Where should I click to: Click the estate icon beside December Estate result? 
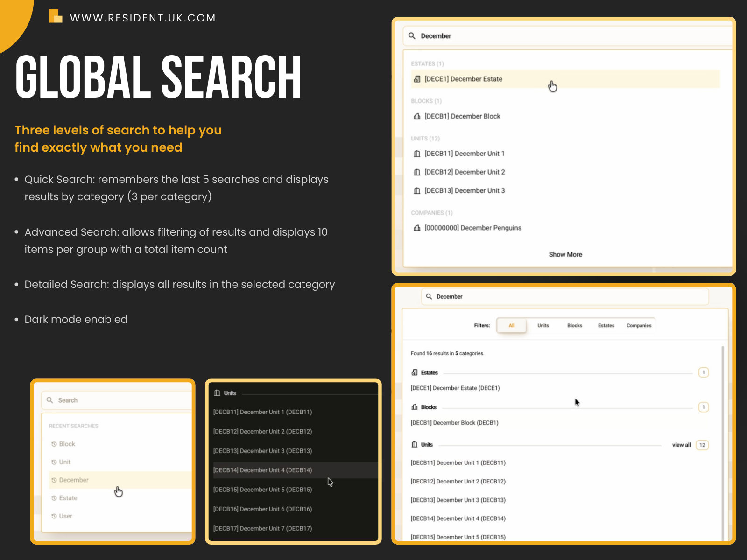417,79
